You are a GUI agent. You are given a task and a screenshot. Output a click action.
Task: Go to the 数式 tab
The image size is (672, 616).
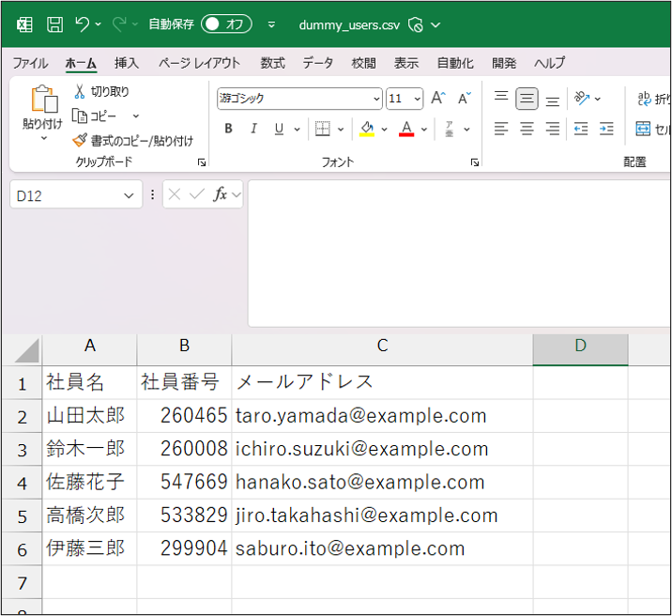[272, 63]
